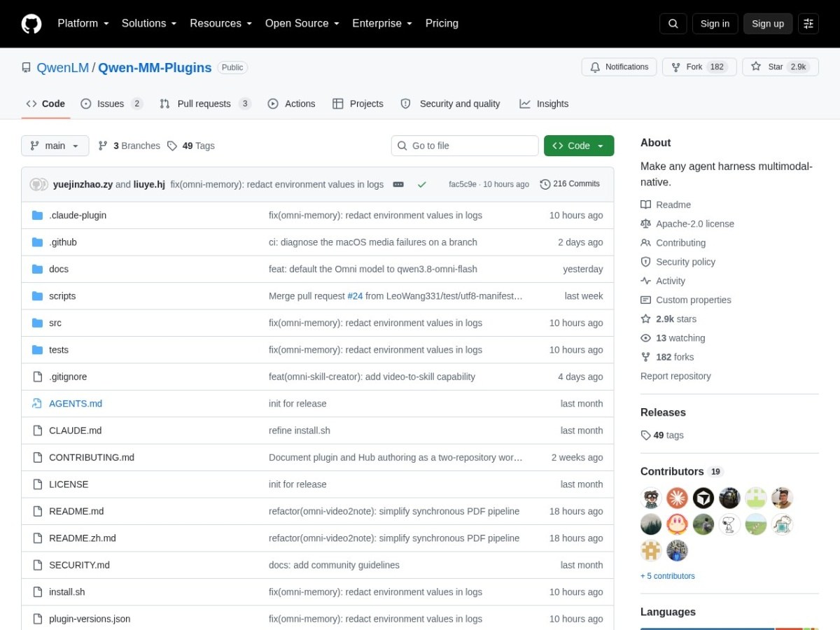This screenshot has width=840, height=630.
Task: Open the GitHub homepage logo
Action: (31, 24)
